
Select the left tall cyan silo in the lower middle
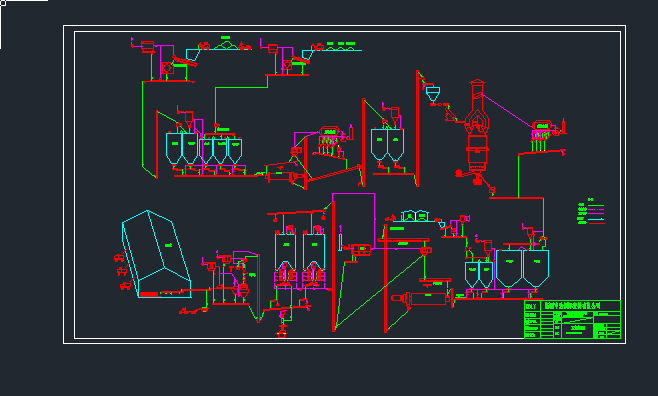coord(285,251)
